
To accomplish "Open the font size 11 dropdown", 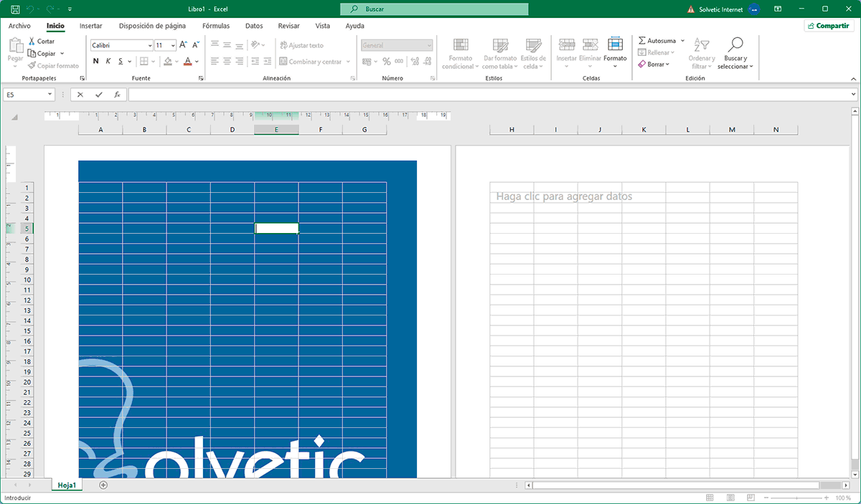I will tap(173, 45).
